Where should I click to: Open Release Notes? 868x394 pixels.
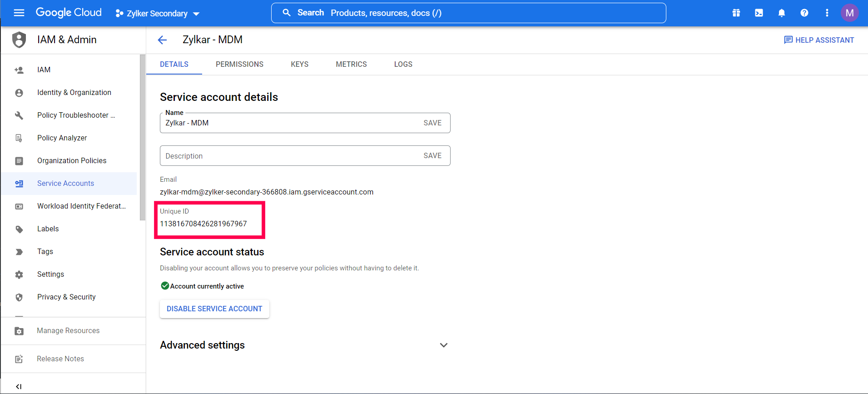pos(60,359)
